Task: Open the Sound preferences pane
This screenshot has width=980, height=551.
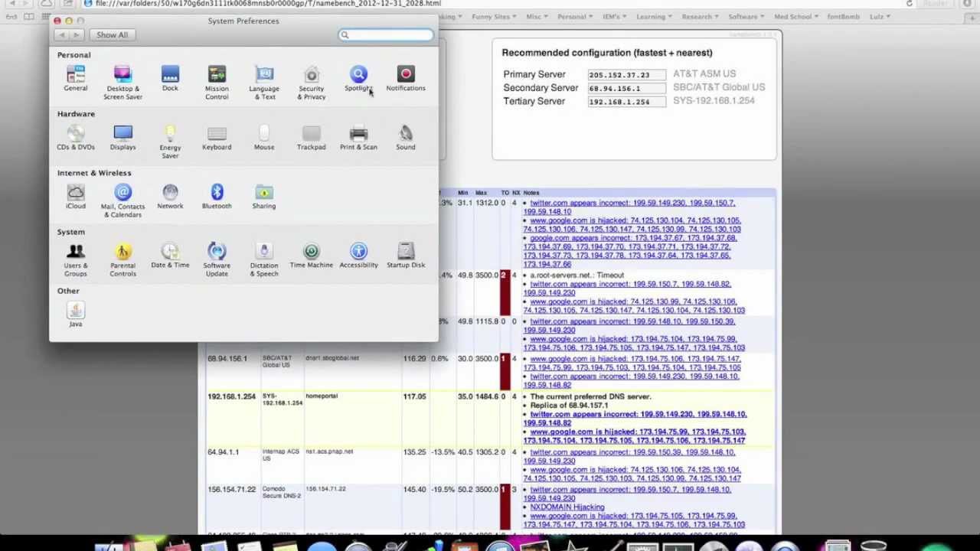Action: pos(406,138)
